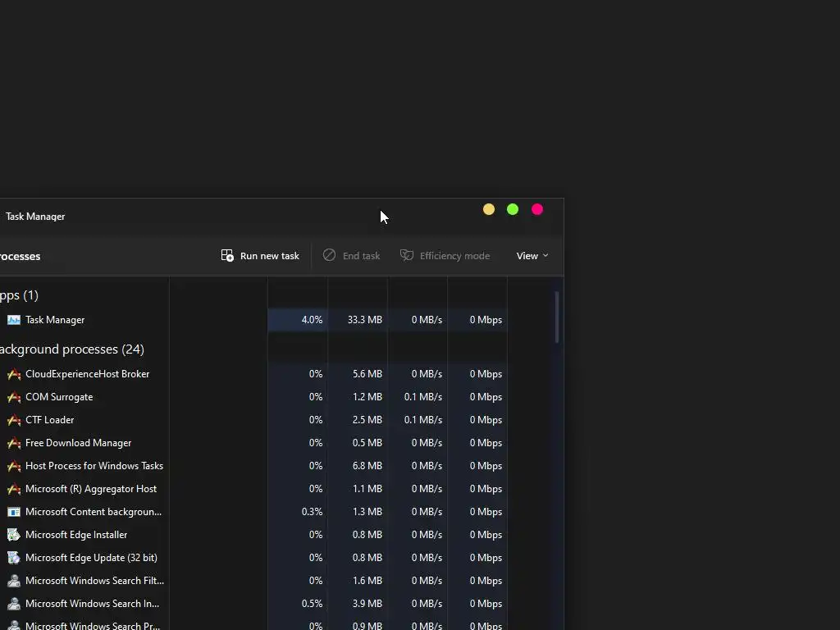The height and width of the screenshot is (630, 840).
Task: Minimize Task Manager with the yellow button
Action: point(489,209)
